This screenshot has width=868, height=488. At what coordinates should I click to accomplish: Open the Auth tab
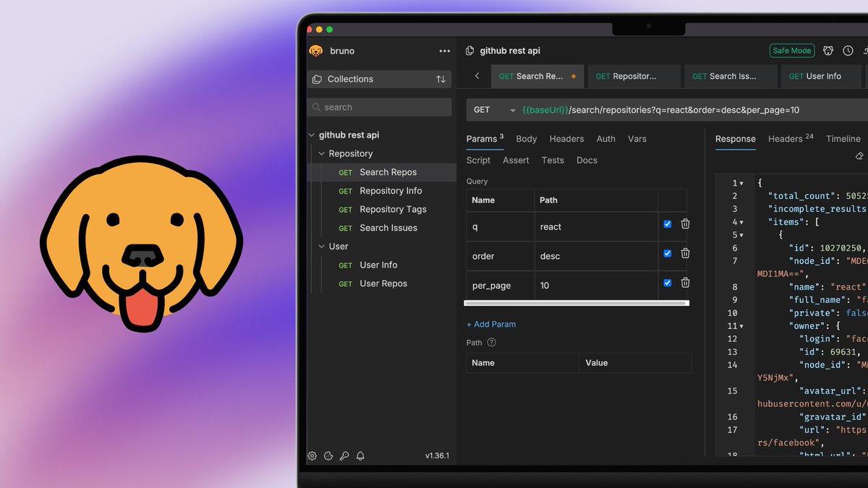[x=606, y=139]
